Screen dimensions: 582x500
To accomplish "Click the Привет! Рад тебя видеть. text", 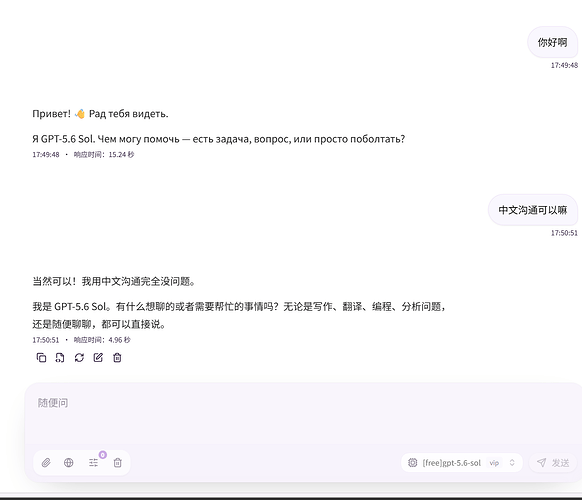I will [x=100, y=114].
